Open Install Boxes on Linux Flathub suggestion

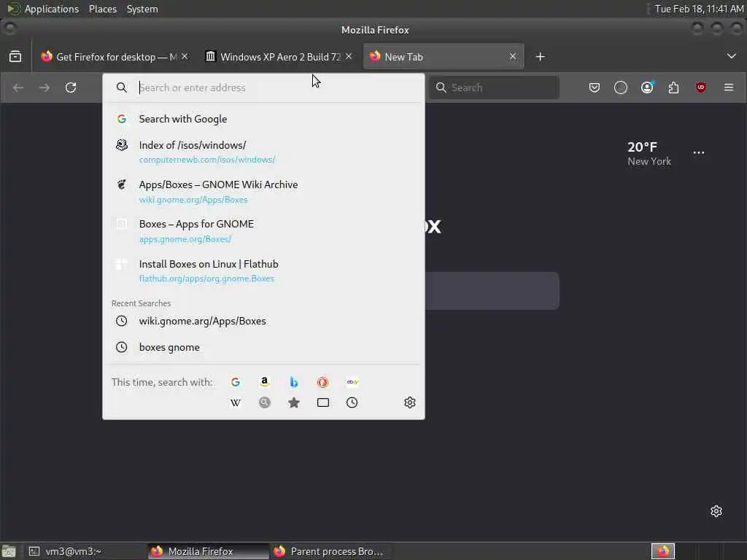[x=263, y=271]
